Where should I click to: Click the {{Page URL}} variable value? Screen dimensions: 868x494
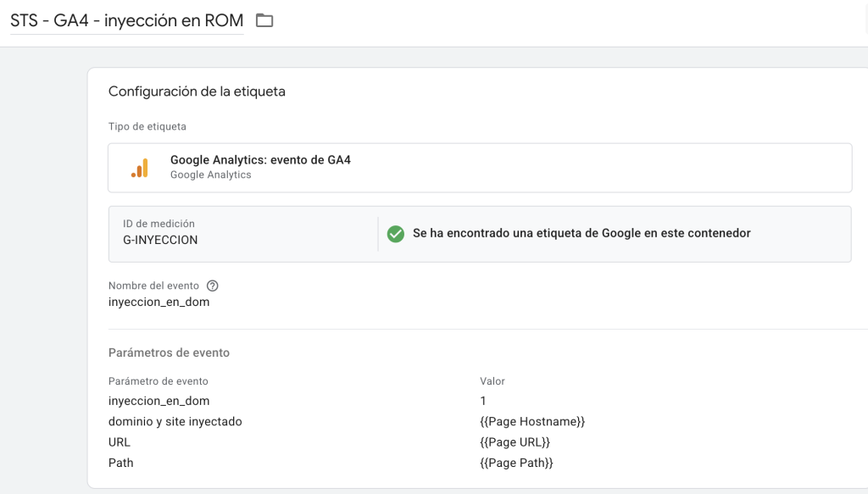click(515, 442)
